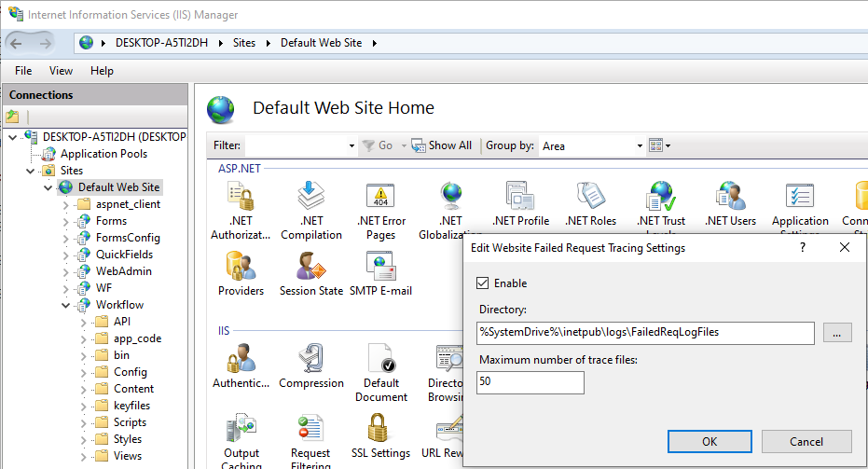Image resolution: width=868 pixels, height=469 pixels.
Task: Select the Styles folder
Action: pyautogui.click(x=128, y=439)
